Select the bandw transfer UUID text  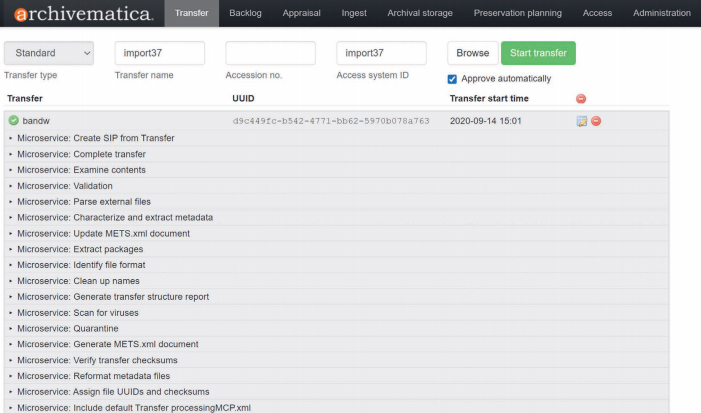[x=331, y=121]
